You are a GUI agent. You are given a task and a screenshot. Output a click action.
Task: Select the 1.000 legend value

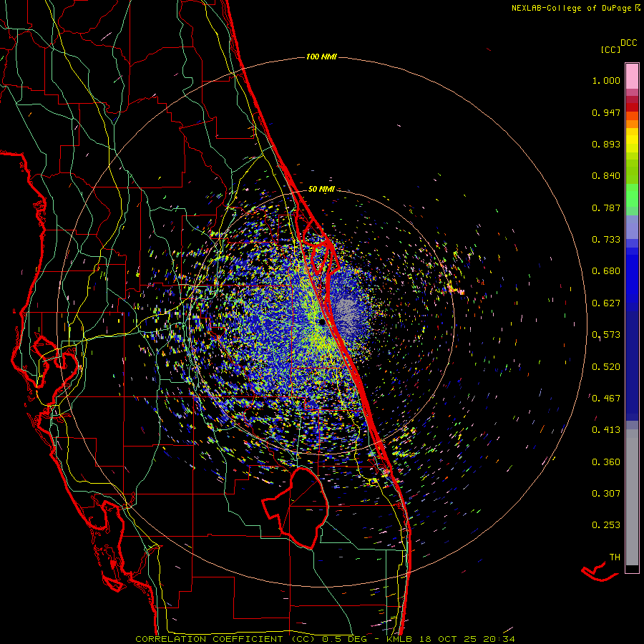tap(606, 80)
